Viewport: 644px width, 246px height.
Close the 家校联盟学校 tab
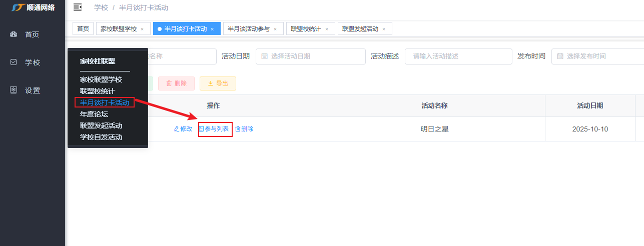(x=142, y=29)
